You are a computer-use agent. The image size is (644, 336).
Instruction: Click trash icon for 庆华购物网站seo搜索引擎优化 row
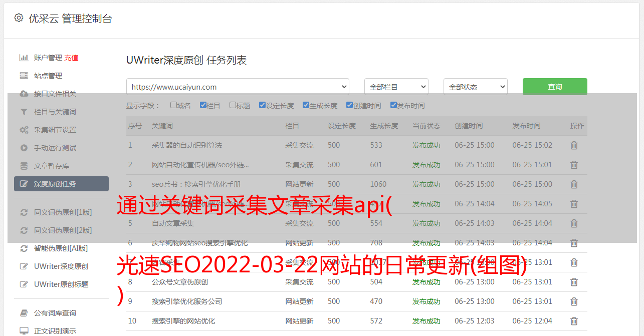(x=574, y=243)
